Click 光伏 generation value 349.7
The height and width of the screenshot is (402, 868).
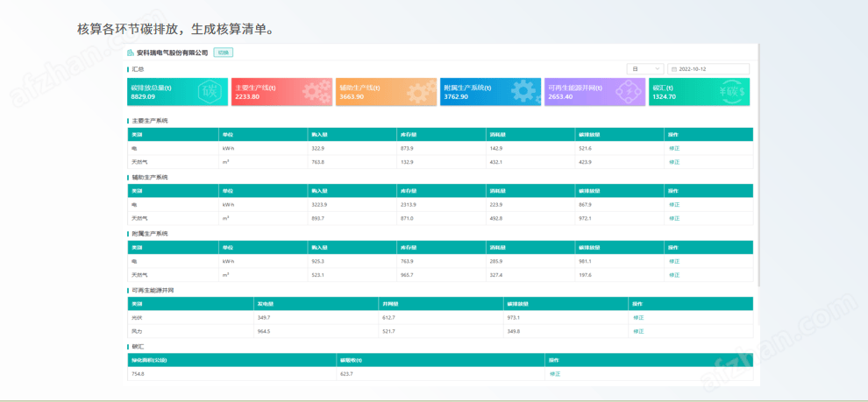pos(264,317)
